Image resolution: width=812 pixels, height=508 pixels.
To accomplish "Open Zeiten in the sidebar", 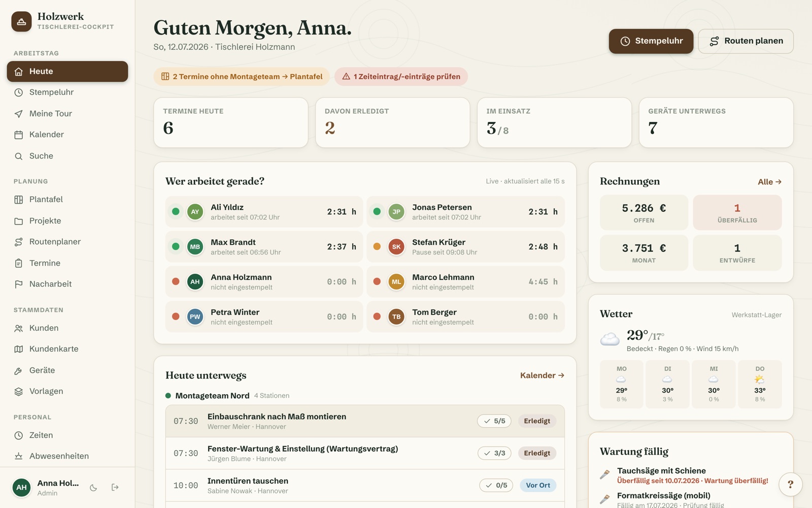I will 67,435.
